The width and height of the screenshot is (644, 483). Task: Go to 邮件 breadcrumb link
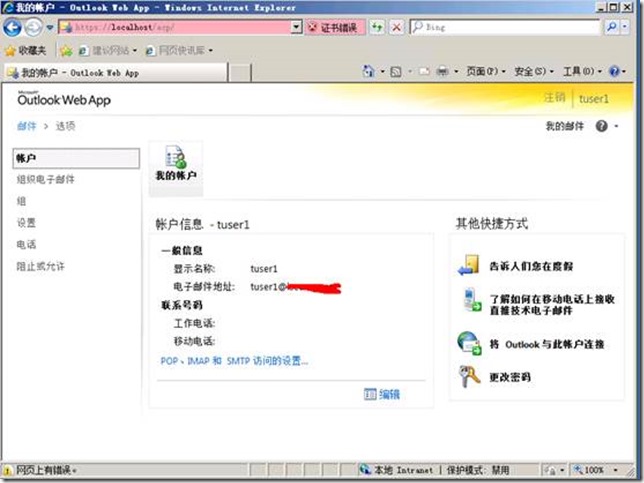[x=27, y=126]
